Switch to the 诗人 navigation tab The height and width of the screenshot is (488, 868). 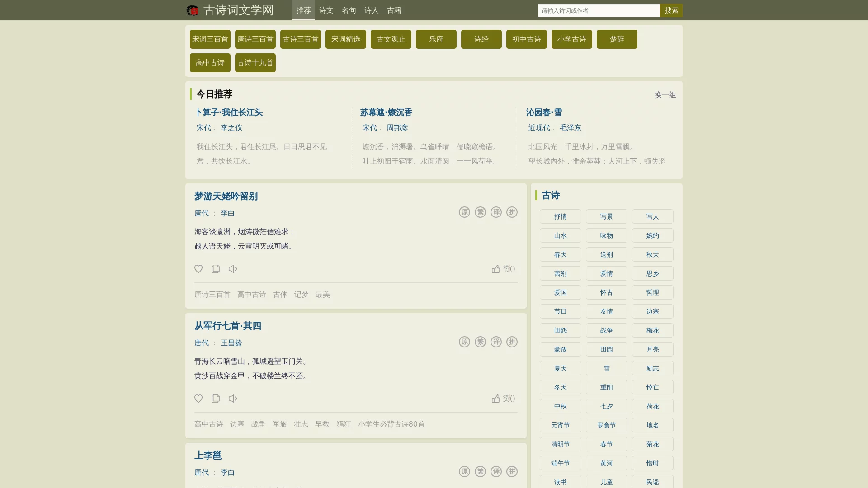coord(371,10)
